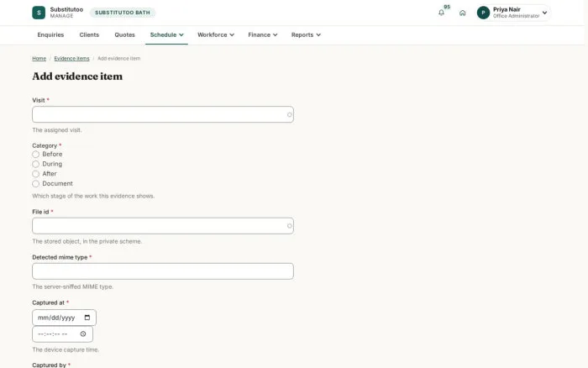Expand the Schedule menu
The width and height of the screenshot is (588, 368).
point(166,34)
